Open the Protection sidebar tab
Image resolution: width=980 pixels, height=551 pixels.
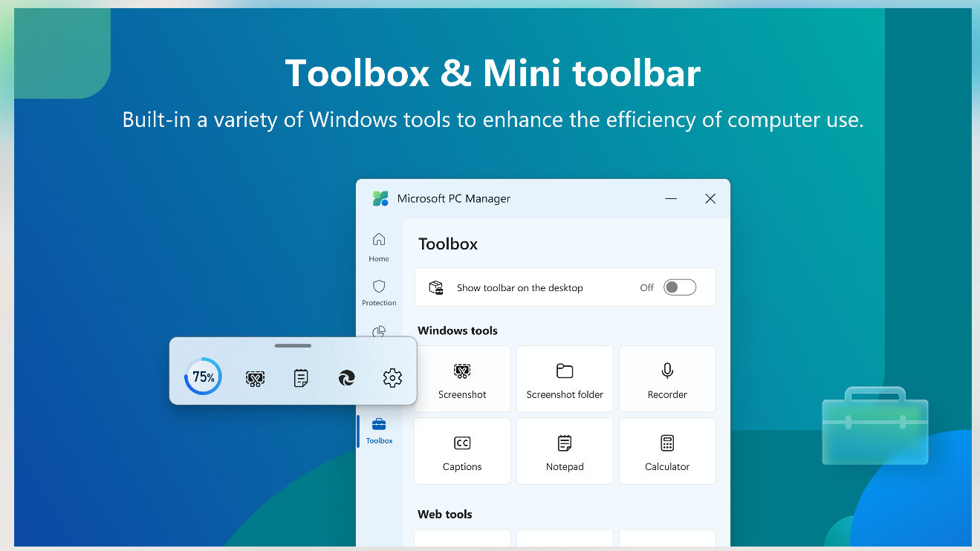[379, 293]
